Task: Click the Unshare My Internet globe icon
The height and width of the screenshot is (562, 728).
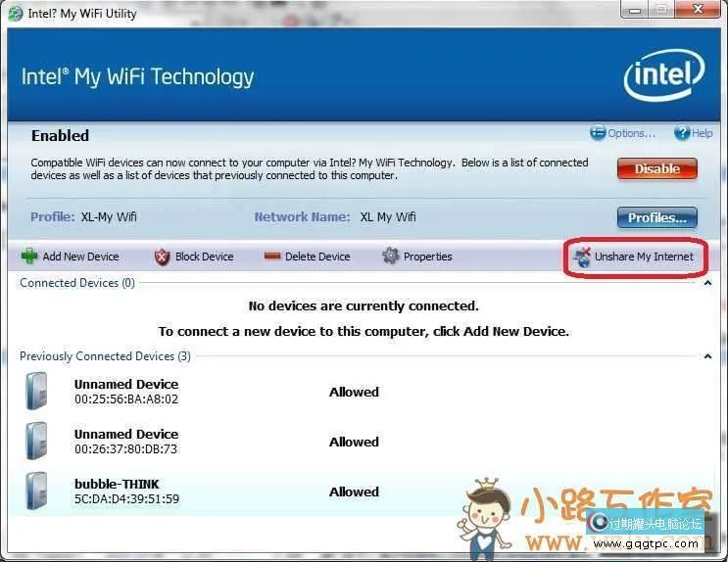Action: [581, 258]
